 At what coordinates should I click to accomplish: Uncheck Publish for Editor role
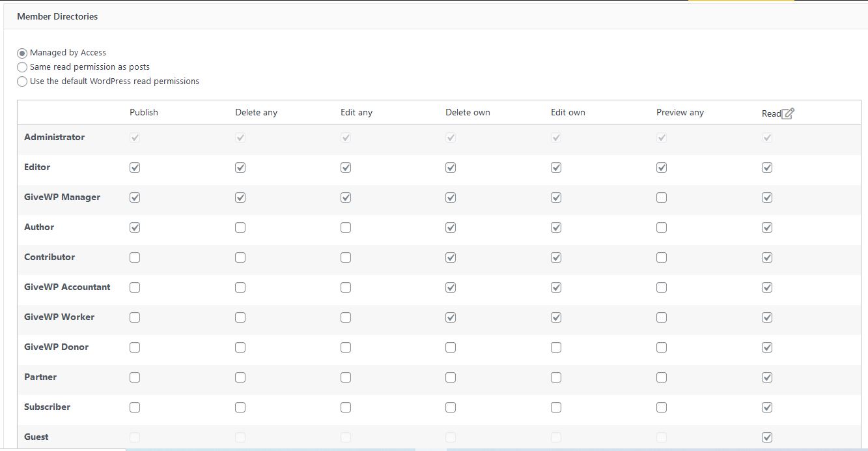[135, 167]
